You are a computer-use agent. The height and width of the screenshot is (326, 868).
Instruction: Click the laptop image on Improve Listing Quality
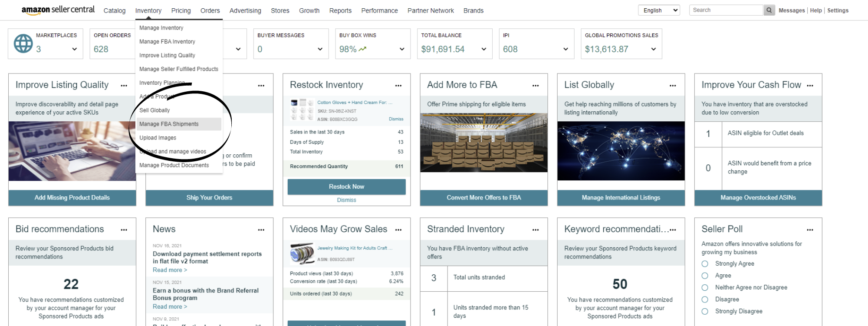coord(72,151)
